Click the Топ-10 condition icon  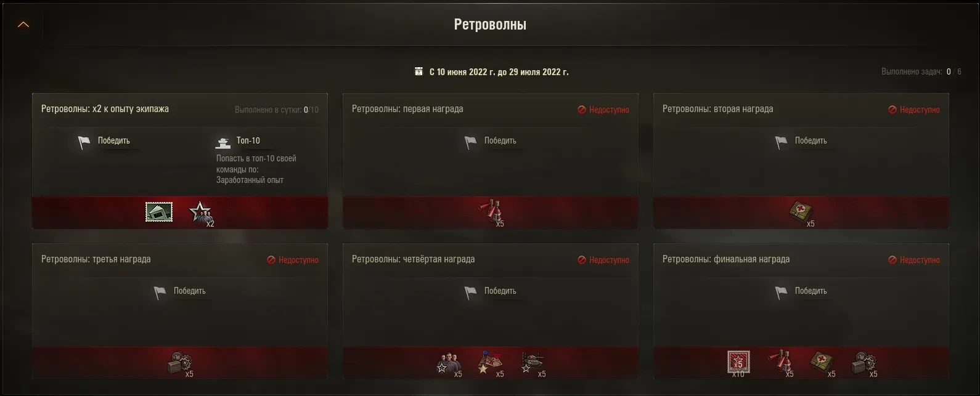[223, 142]
